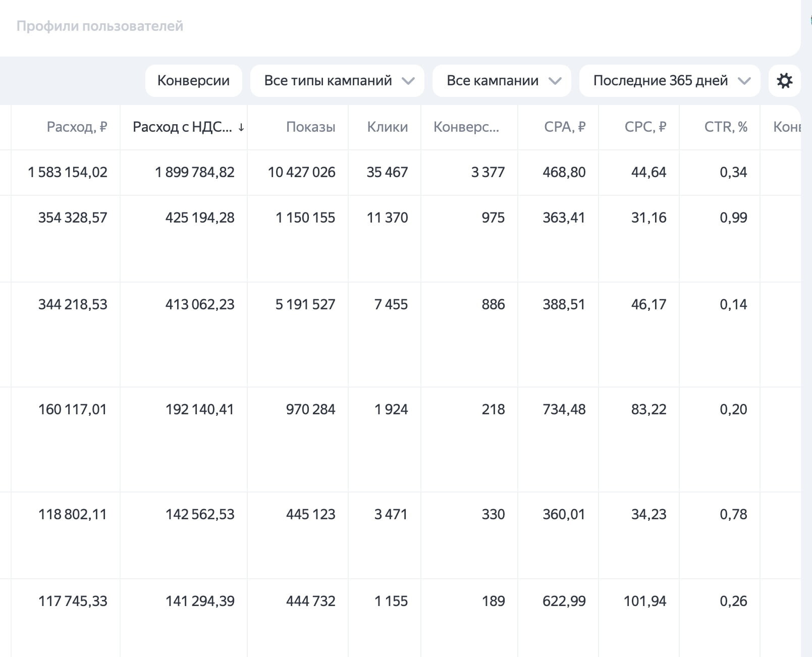812x657 pixels.
Task: Open the Все кампании dropdown
Action: (502, 81)
